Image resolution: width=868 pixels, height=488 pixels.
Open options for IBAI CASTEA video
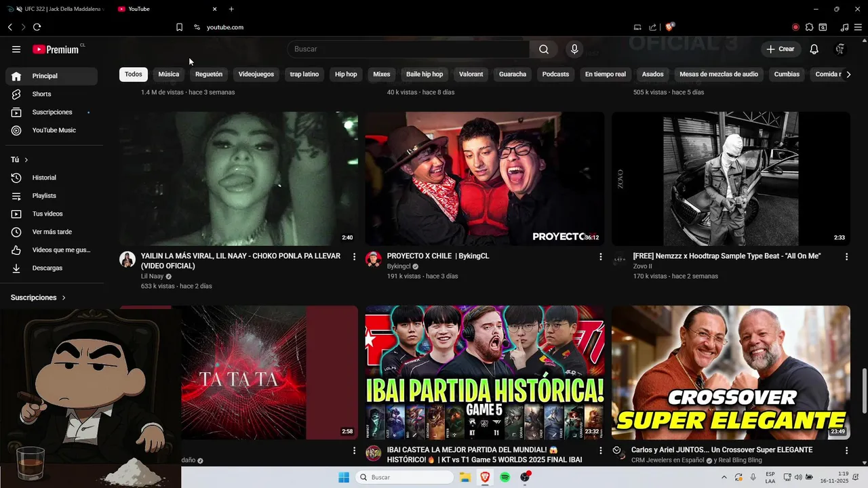click(600, 451)
